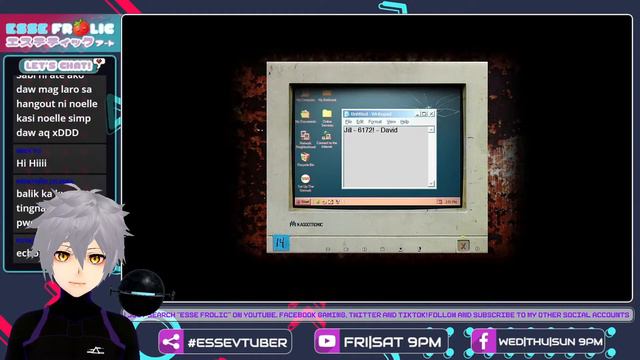Open the Format menu in Notepad
This screenshot has height=360, width=640.
pos(375,122)
